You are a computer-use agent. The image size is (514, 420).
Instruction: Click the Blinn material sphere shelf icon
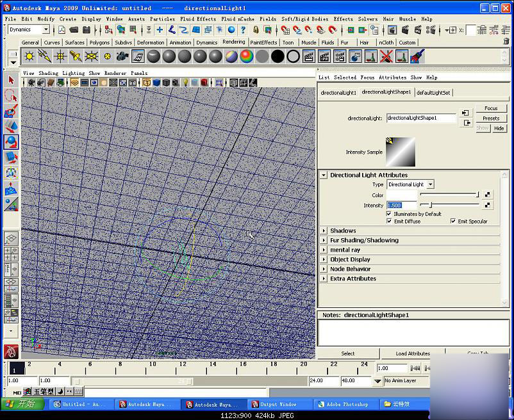pyautogui.click(x=169, y=56)
